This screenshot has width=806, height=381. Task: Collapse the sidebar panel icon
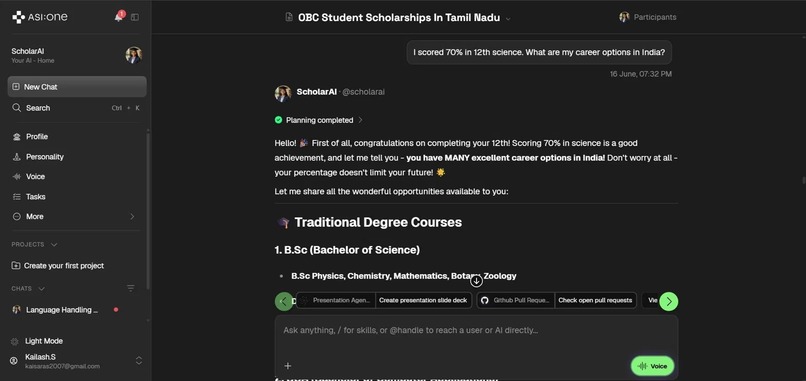click(135, 17)
